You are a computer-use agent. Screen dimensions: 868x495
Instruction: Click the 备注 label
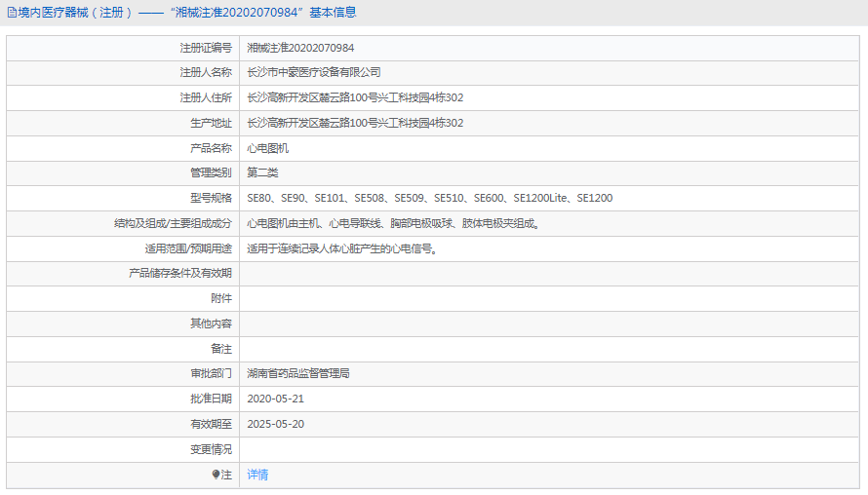coord(221,349)
